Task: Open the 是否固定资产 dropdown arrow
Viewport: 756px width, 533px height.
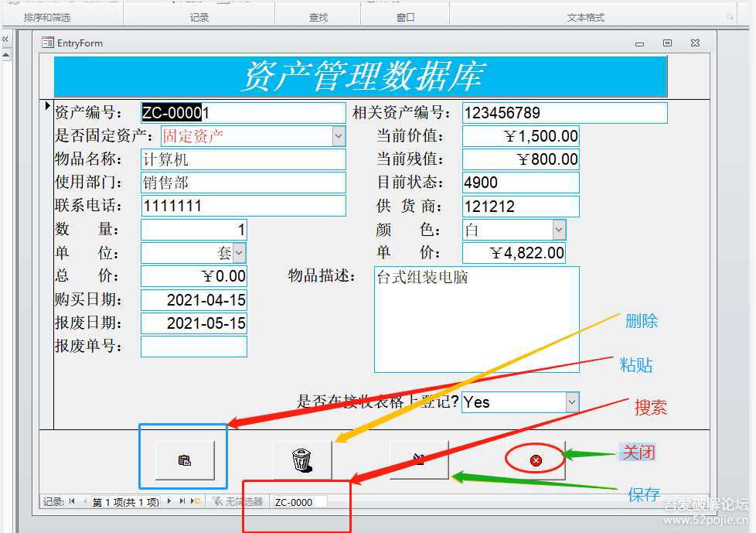Action: (x=339, y=136)
